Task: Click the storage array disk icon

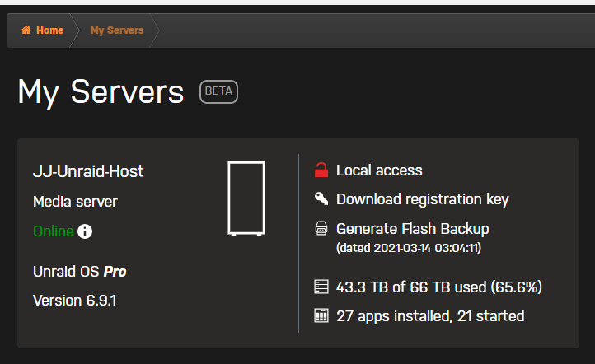Action: [x=321, y=287]
